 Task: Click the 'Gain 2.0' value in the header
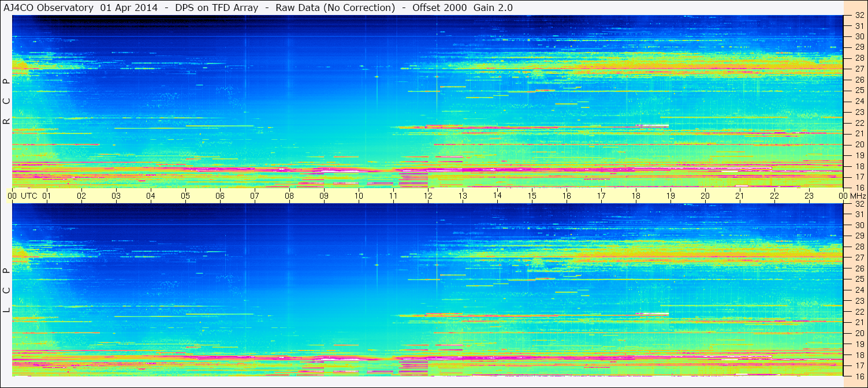(493, 8)
